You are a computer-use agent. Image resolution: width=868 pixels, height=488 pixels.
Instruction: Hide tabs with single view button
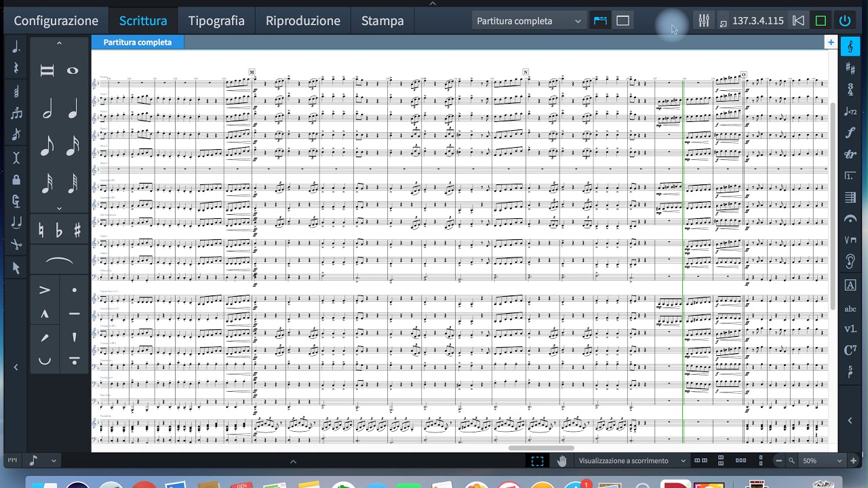click(623, 21)
